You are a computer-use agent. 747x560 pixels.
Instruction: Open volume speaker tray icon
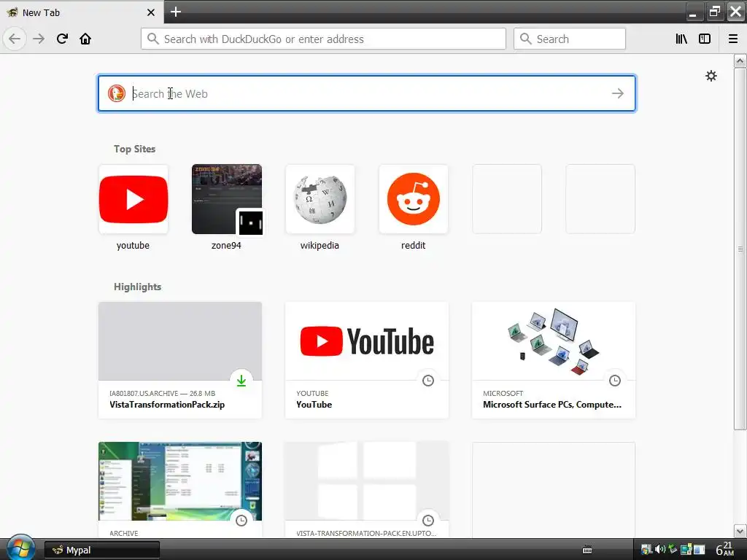click(x=659, y=550)
